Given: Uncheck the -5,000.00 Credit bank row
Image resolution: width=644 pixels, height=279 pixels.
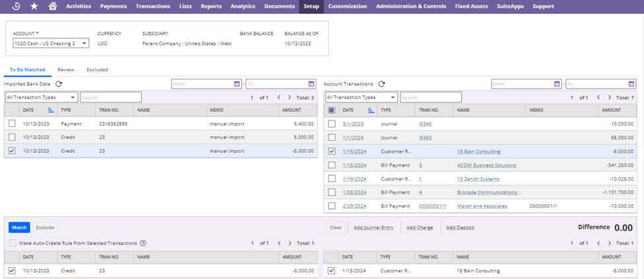Looking at the screenshot, I should [x=12, y=151].
